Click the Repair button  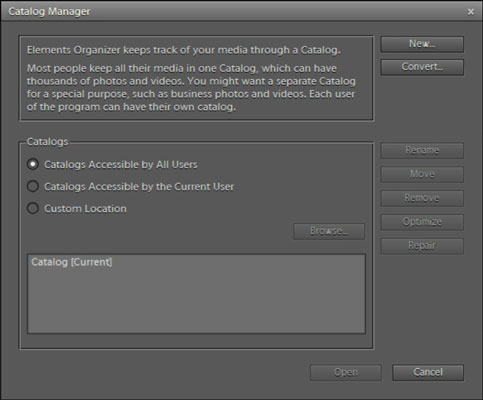click(422, 246)
